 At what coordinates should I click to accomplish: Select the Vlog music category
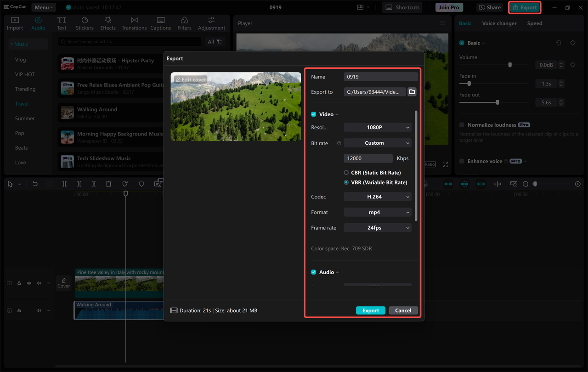pos(20,60)
